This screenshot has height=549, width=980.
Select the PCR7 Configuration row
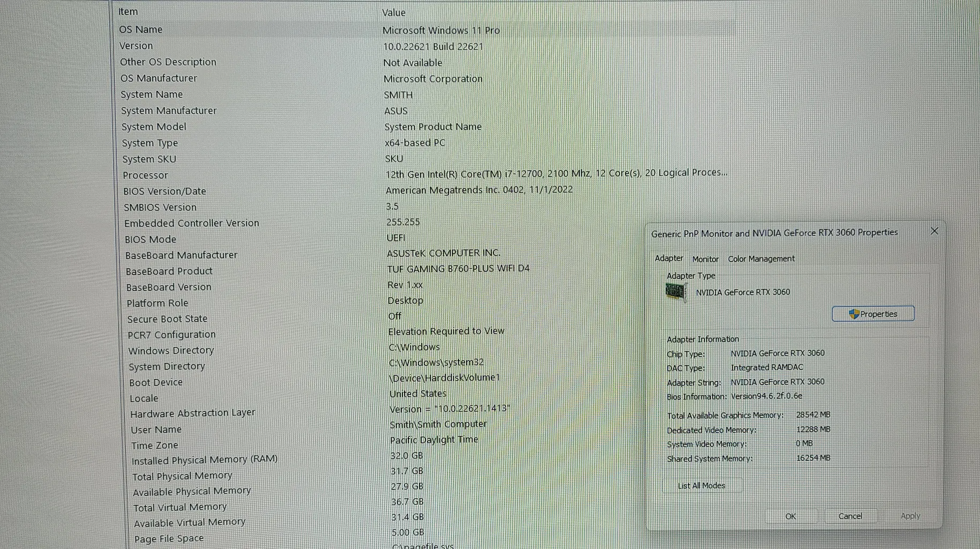click(171, 335)
